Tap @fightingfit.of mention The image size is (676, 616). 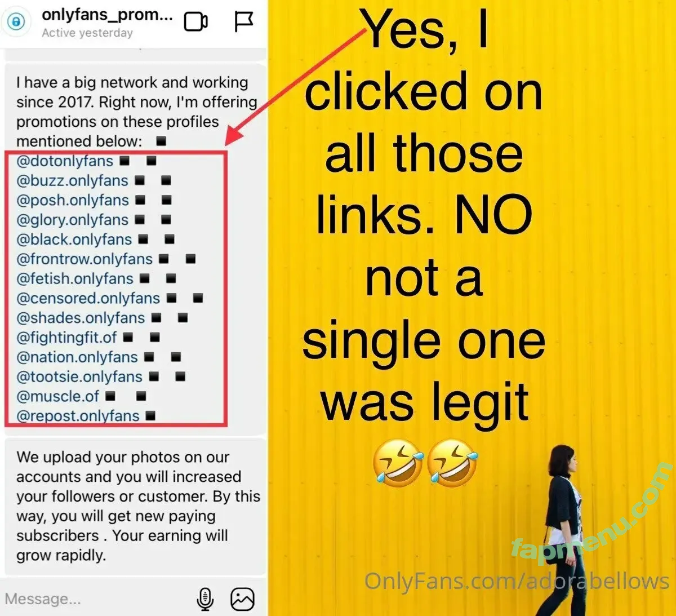(x=66, y=338)
